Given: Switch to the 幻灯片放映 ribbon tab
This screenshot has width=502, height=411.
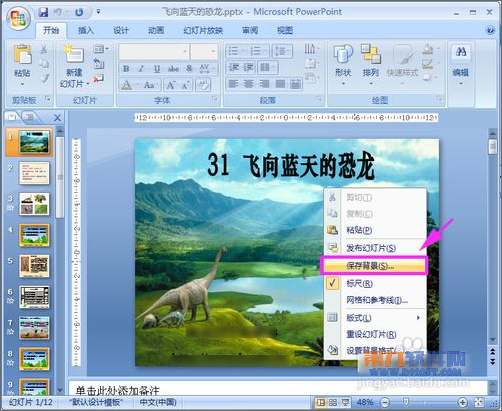Looking at the screenshot, I should [203, 31].
